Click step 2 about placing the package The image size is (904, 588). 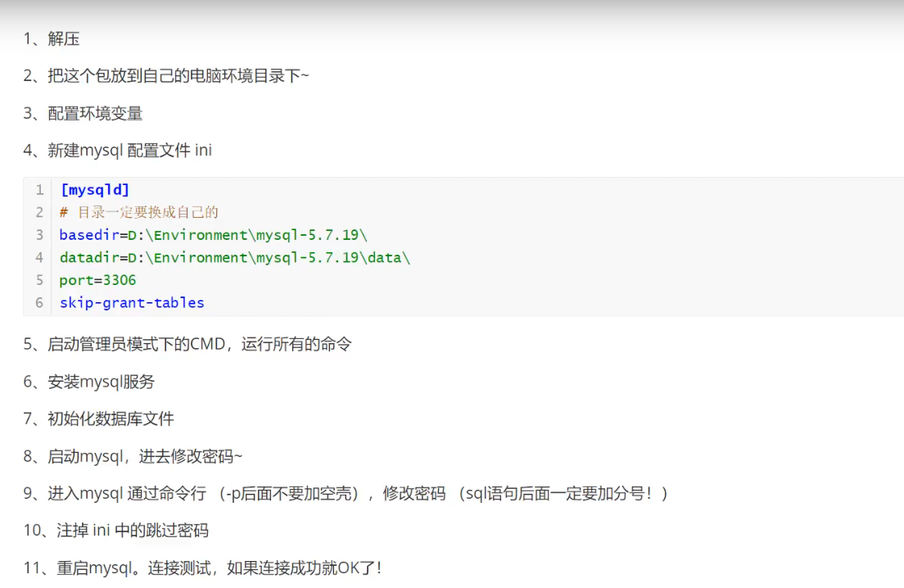147,75
